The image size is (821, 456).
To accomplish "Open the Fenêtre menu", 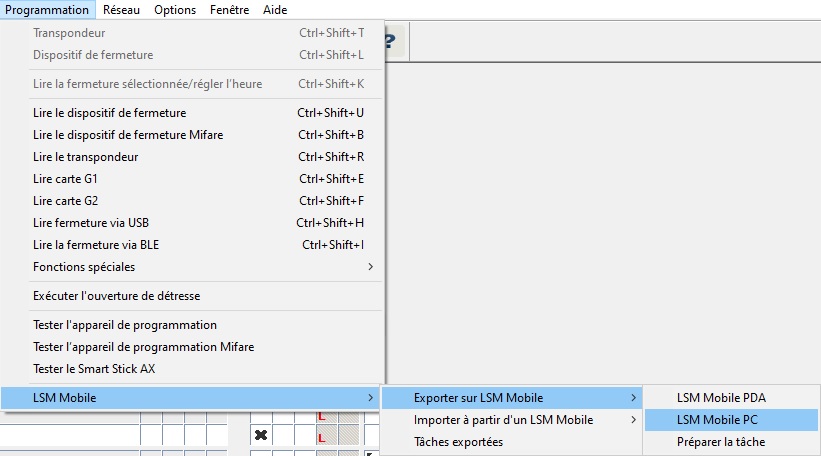I will pos(230,9).
